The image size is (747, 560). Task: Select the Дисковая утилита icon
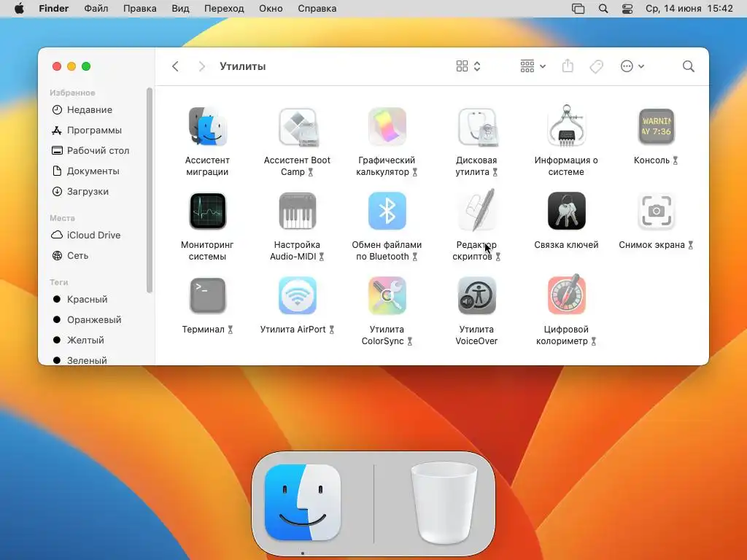[477, 127]
